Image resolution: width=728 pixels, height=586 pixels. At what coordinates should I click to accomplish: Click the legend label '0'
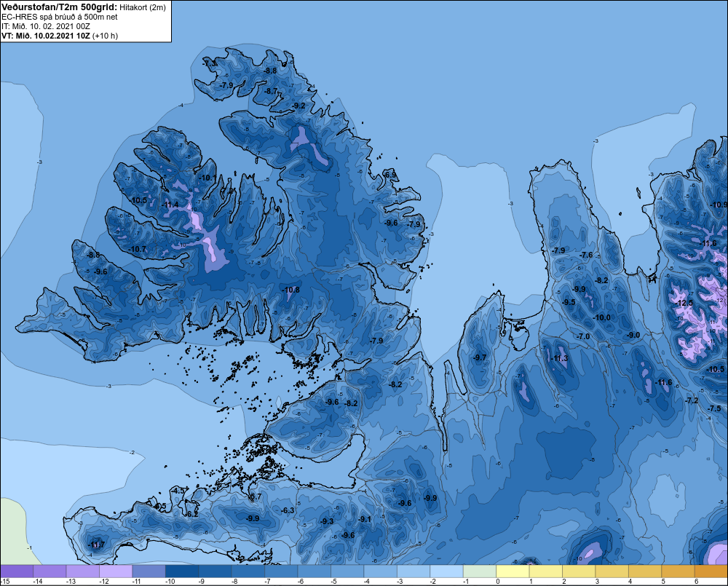tap(498, 582)
